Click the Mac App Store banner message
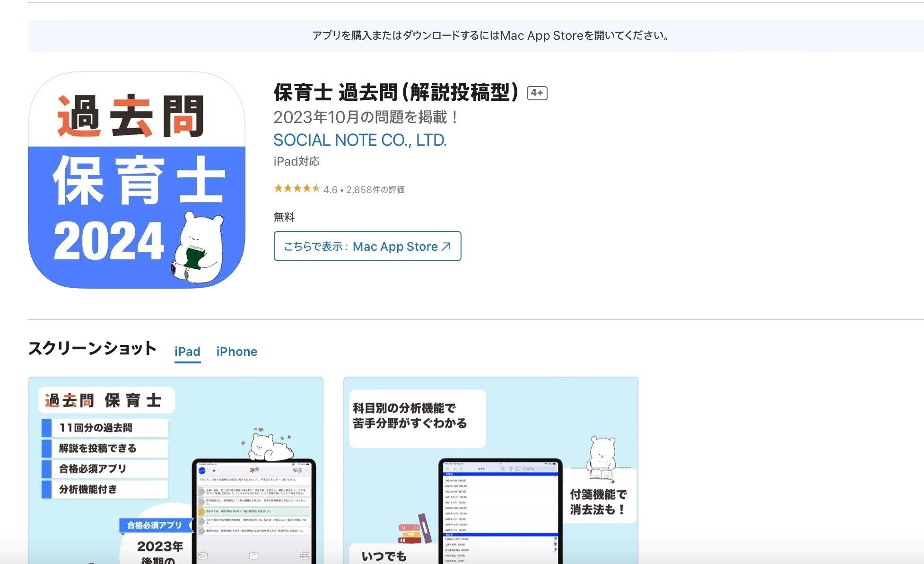Viewport: 924px width, 564px height. click(490, 35)
